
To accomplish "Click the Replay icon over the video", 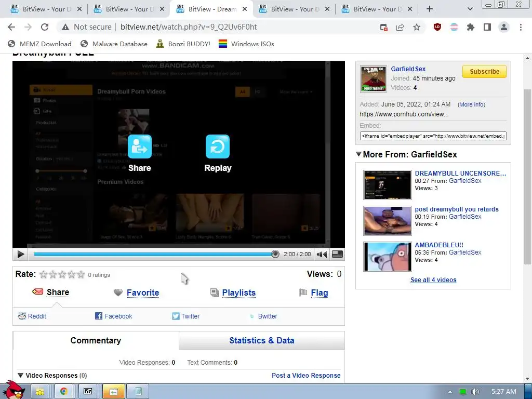I will coord(218,147).
